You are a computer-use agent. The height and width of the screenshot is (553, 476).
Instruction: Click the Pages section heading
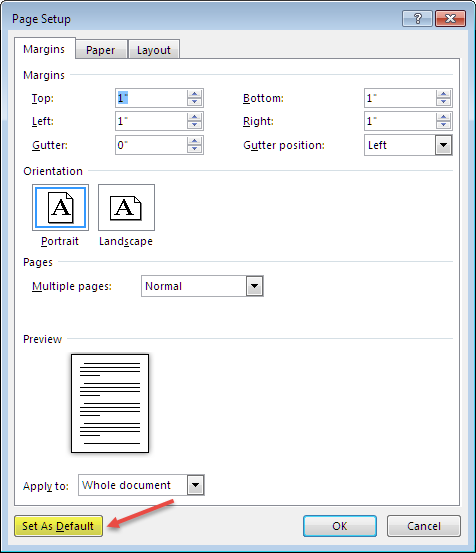tap(38, 262)
